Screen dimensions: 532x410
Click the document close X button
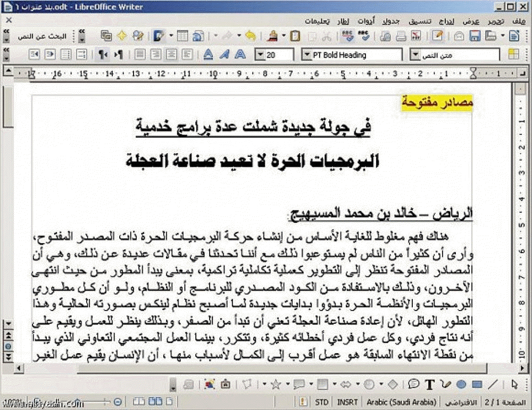[9, 20]
